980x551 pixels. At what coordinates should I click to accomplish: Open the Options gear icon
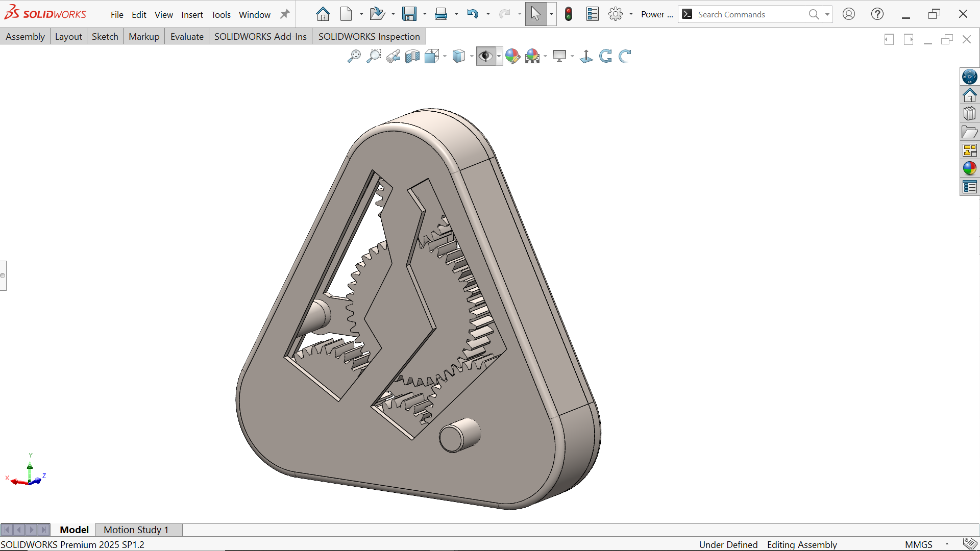pyautogui.click(x=616, y=14)
